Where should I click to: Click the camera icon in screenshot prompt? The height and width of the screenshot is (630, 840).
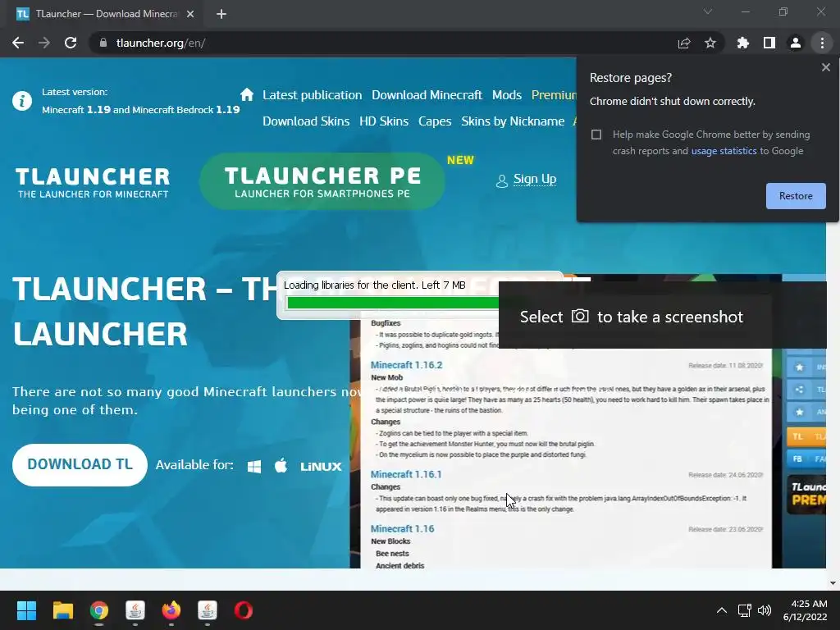(x=580, y=316)
